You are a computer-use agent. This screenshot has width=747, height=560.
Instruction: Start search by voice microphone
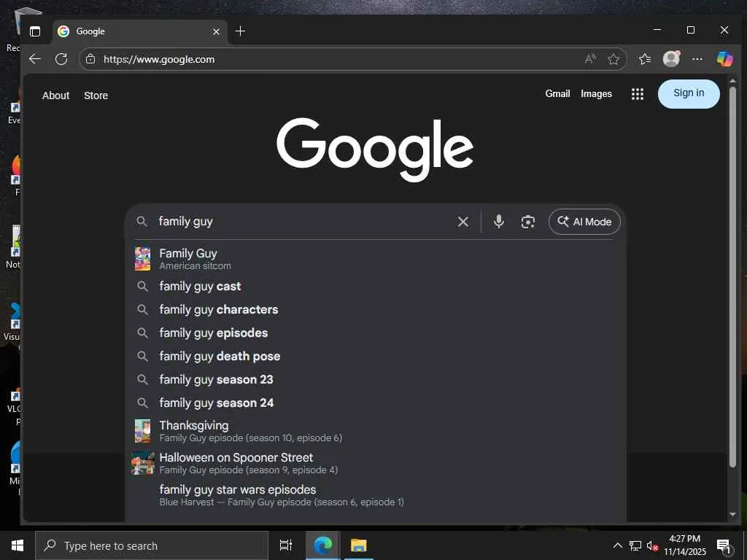click(x=498, y=222)
